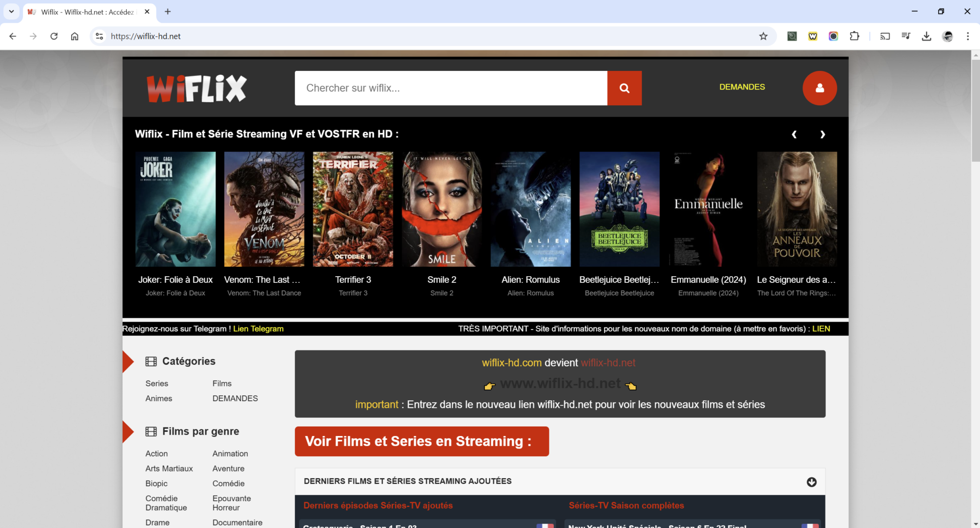Click Voir Films et Series en Streaming button
The width and height of the screenshot is (980, 528).
[x=422, y=441]
